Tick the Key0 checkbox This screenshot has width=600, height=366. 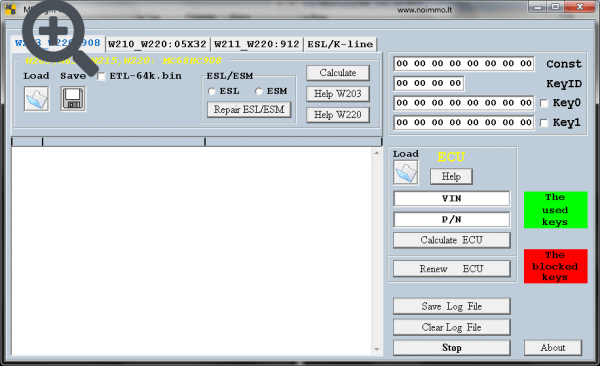coord(544,103)
